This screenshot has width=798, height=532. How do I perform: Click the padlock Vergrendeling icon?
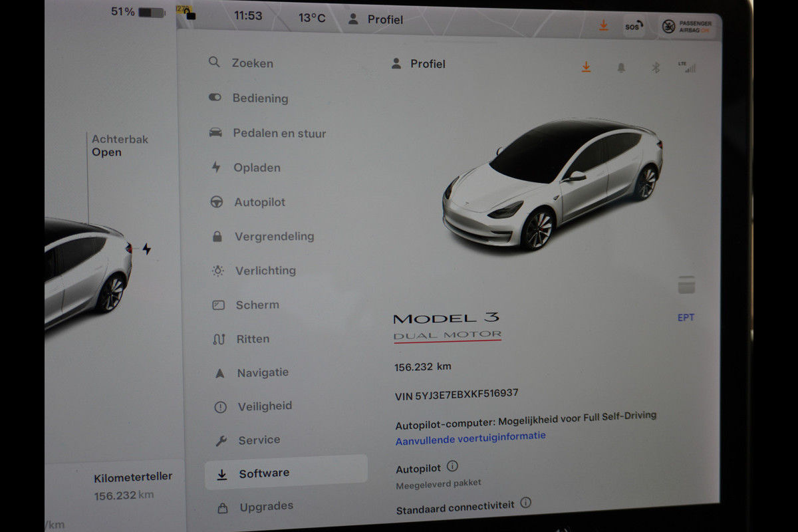(217, 236)
